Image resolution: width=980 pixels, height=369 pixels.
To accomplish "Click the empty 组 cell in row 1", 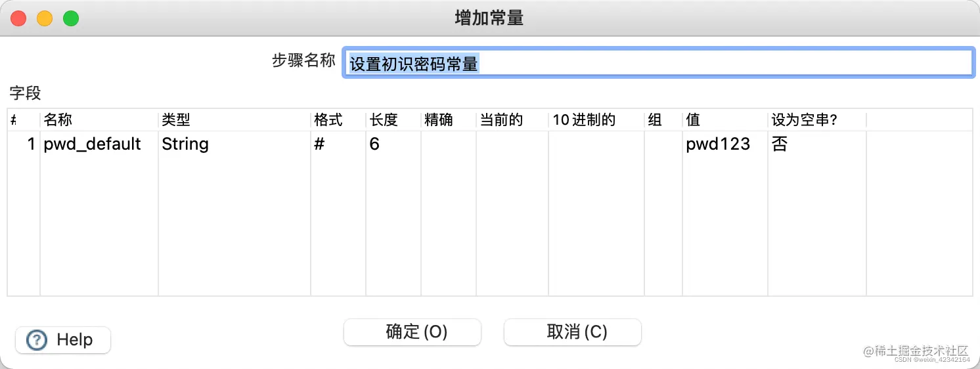I will [663, 144].
